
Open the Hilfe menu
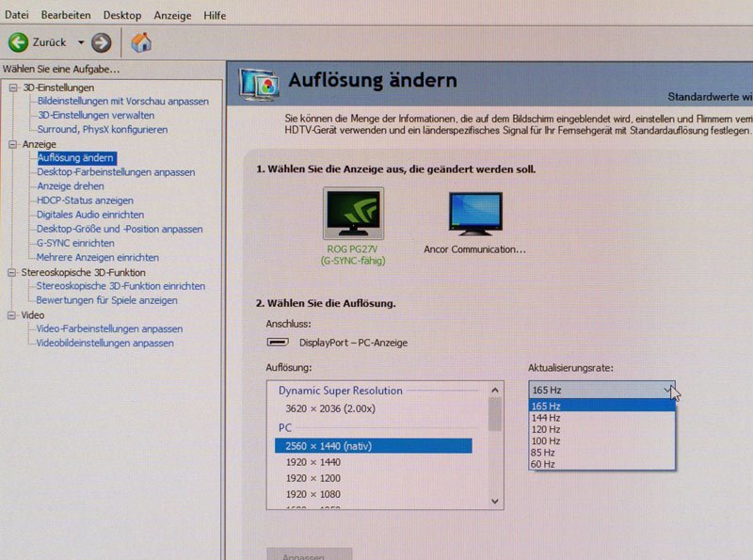215,15
